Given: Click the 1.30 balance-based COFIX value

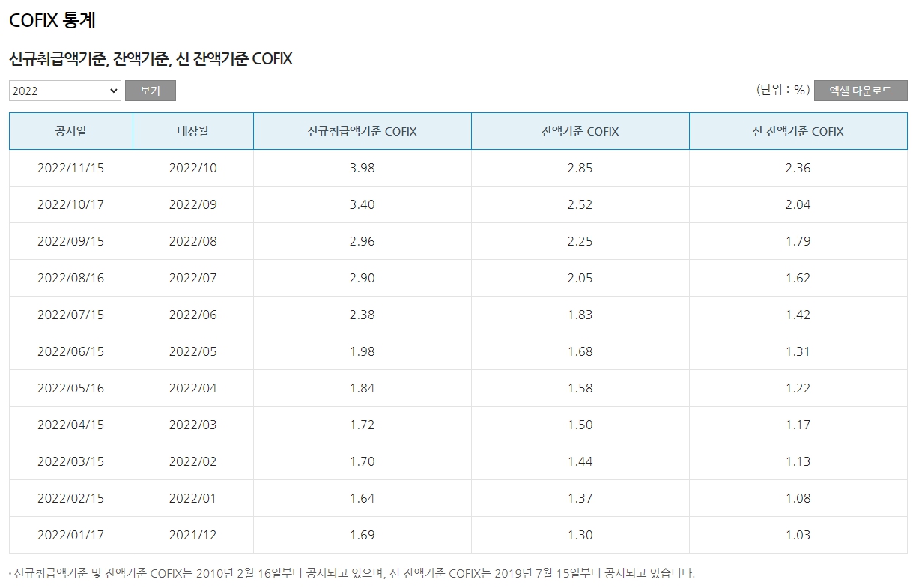Looking at the screenshot, I should tap(580, 535).
